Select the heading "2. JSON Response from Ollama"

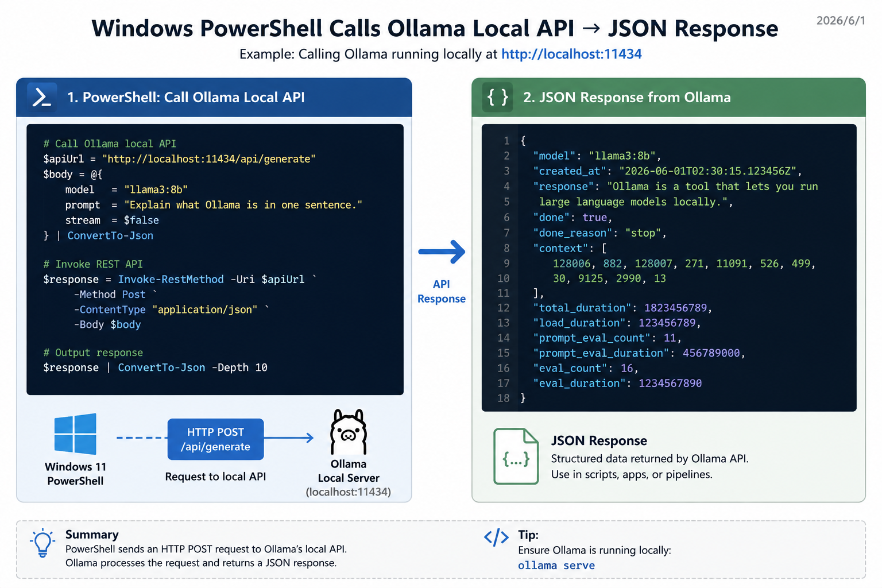[627, 98]
